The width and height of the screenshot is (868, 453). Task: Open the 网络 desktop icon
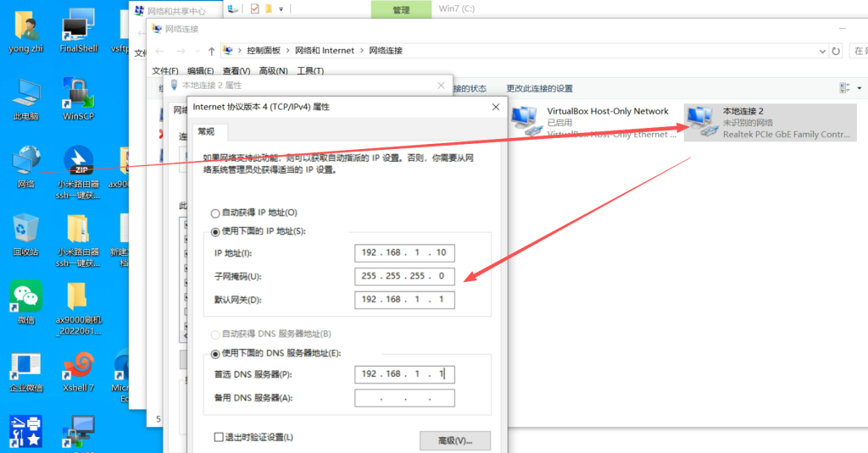pos(26,168)
